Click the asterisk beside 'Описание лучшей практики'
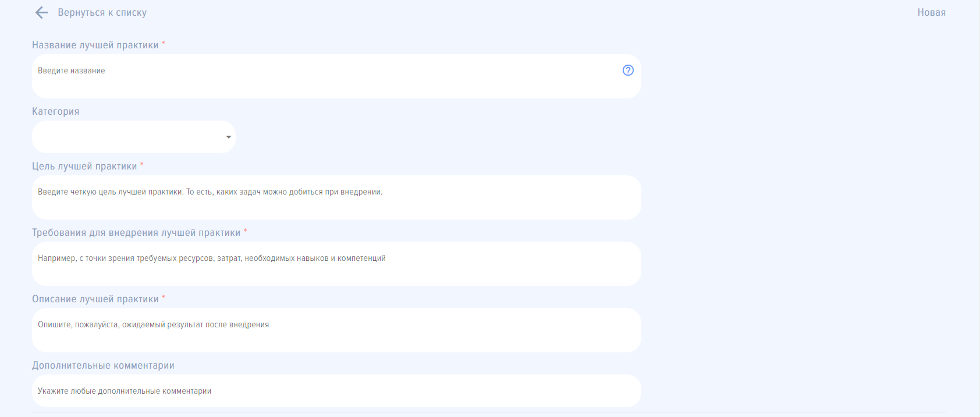980x417 pixels. coord(164,297)
